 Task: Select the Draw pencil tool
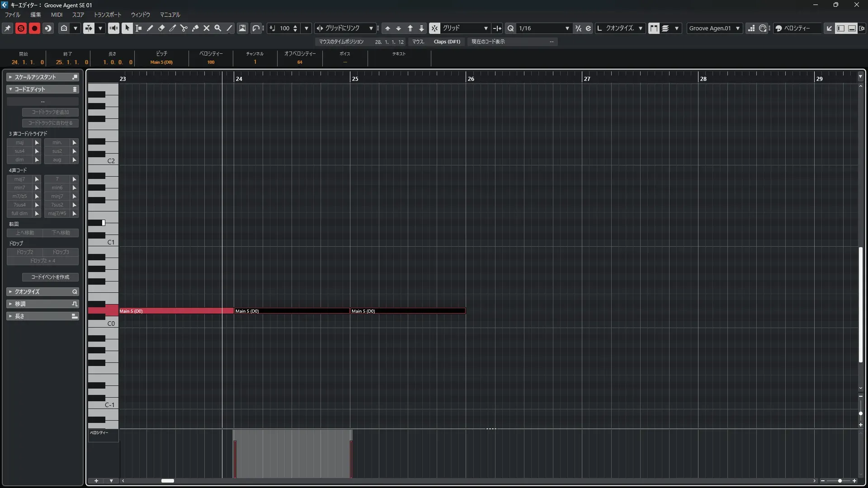[150, 28]
